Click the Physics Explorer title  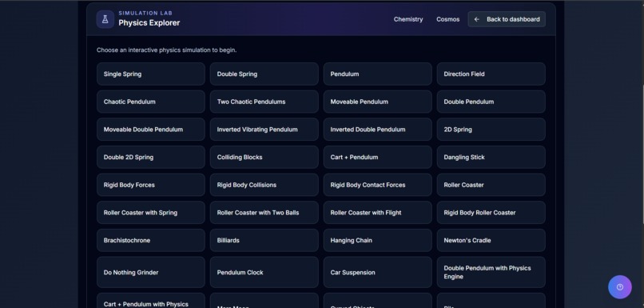coord(149,23)
